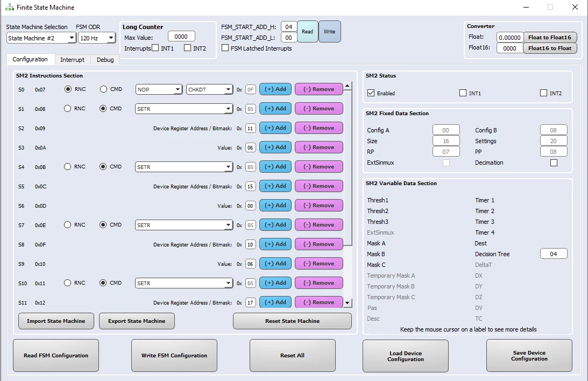This screenshot has height=381, width=588.
Task: Click the Decision Tree value field
Action: 554,254
